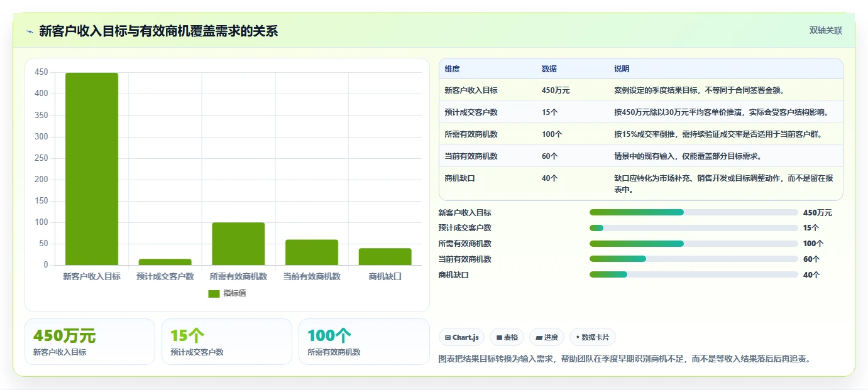The height and width of the screenshot is (390, 868).
Task: Click the description starting 情景中的现有输入
Action: pyautogui.click(x=688, y=156)
